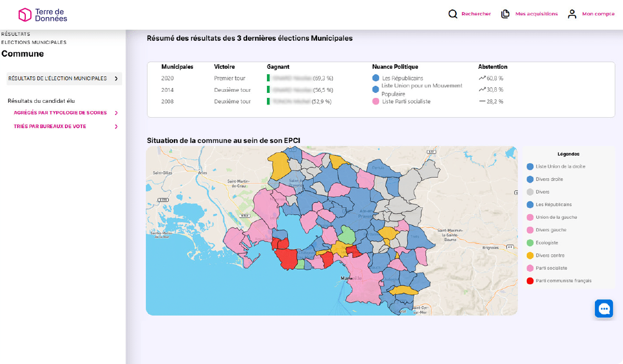Click the search magnifier icon
The image size is (623, 364).
click(x=453, y=14)
